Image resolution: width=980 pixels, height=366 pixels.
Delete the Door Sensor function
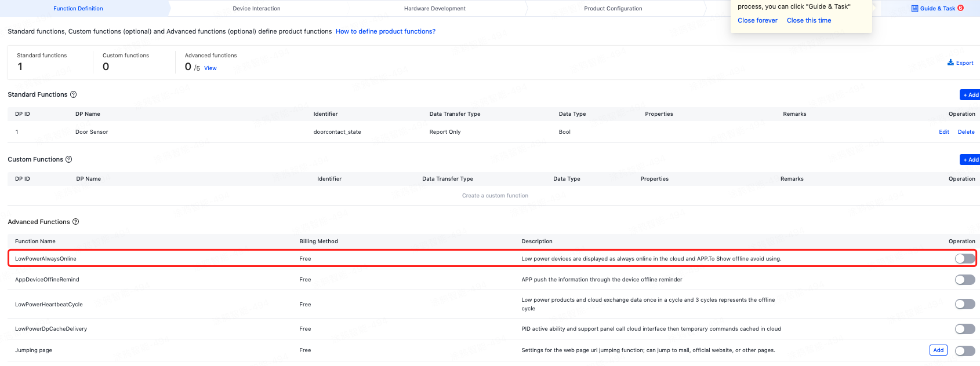[966, 132]
